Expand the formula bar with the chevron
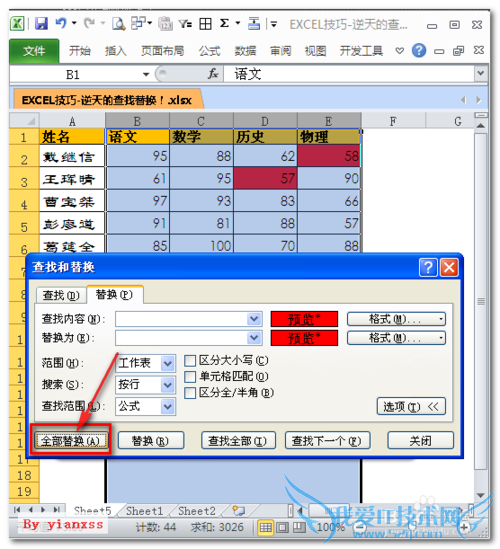 [x=481, y=74]
